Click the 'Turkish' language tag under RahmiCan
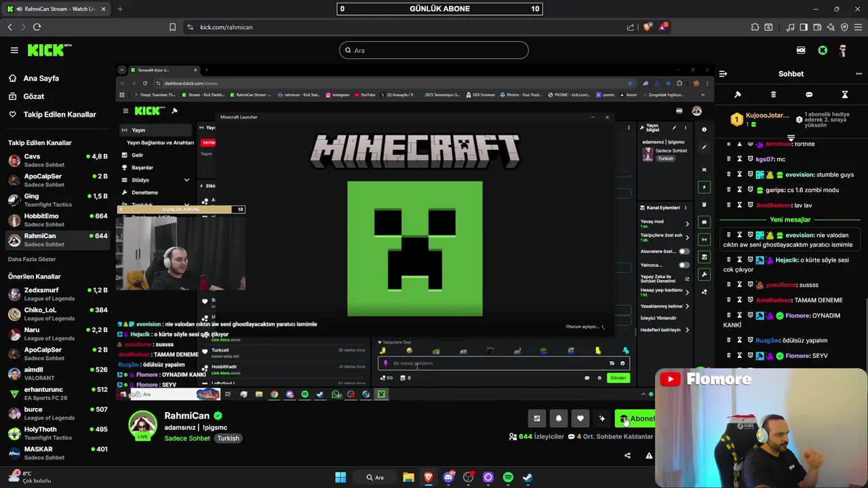The width and height of the screenshot is (868, 488). [x=229, y=439]
